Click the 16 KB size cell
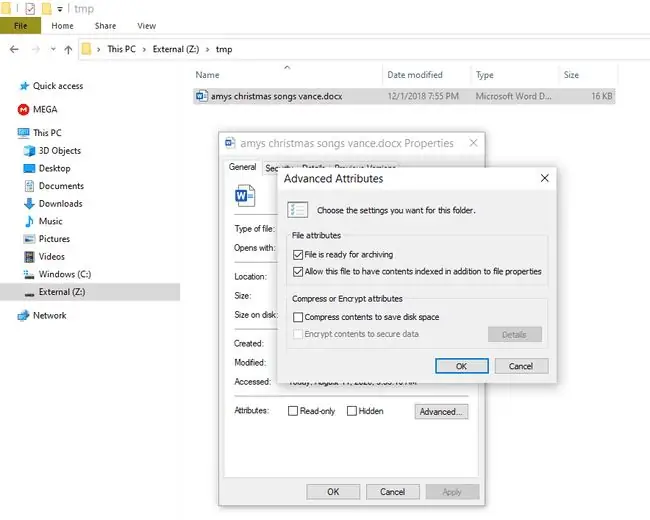The height and width of the screenshot is (520, 650). (601, 96)
